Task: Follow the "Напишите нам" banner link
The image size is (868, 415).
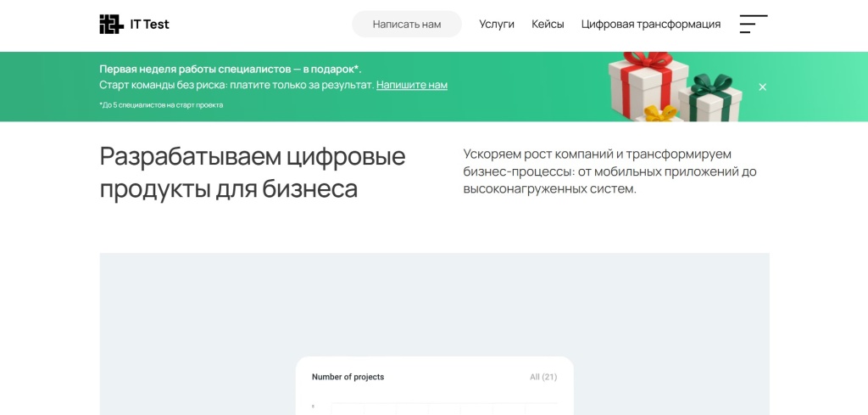Action: 412,85
